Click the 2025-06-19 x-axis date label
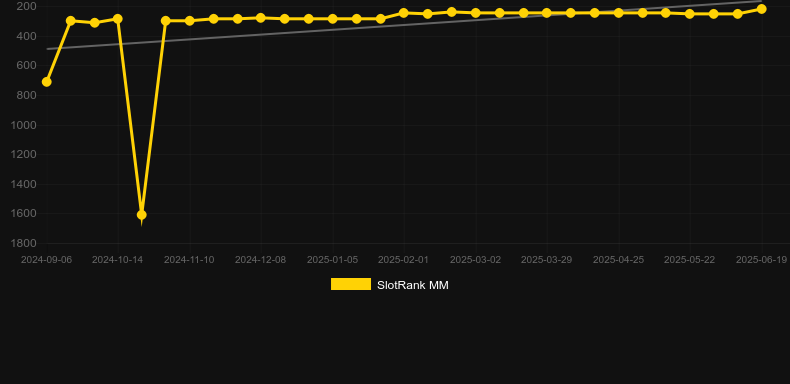This screenshot has width=790, height=384. (761, 260)
